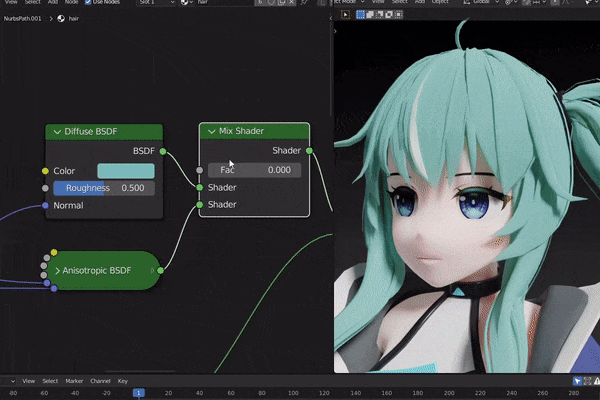Image resolution: width=600 pixels, height=400 pixels.
Task: Toggle the fake user shield icon
Action: click(x=271, y=2)
